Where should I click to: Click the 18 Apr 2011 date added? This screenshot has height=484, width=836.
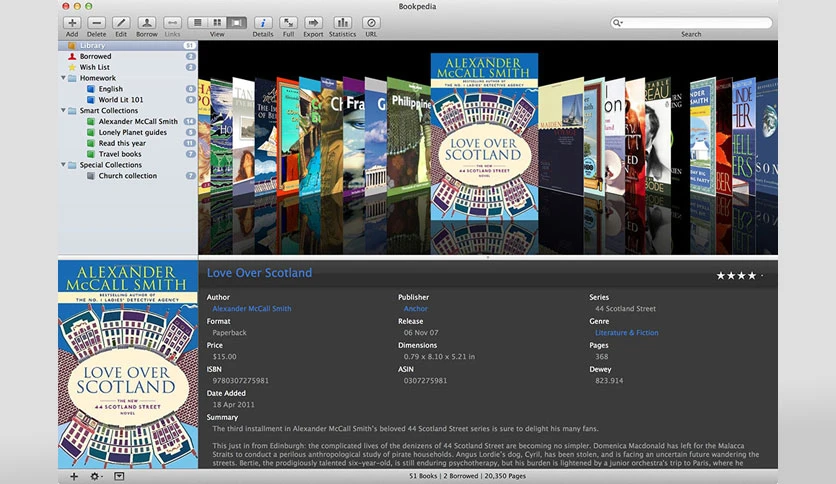234,405
